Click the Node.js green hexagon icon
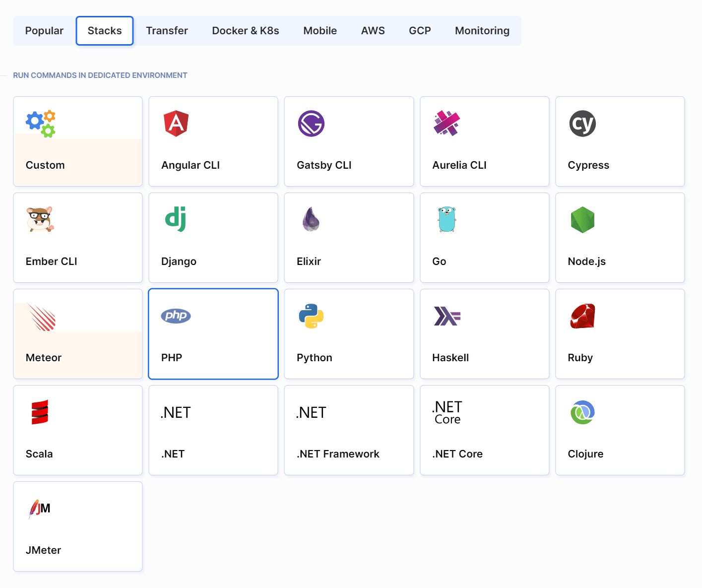The width and height of the screenshot is (702, 588). point(582,219)
